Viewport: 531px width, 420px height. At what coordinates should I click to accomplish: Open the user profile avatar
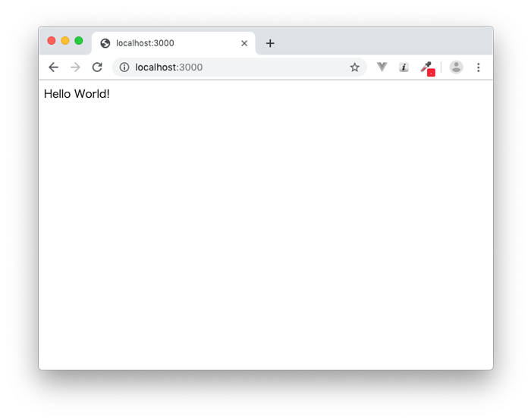pyautogui.click(x=456, y=67)
